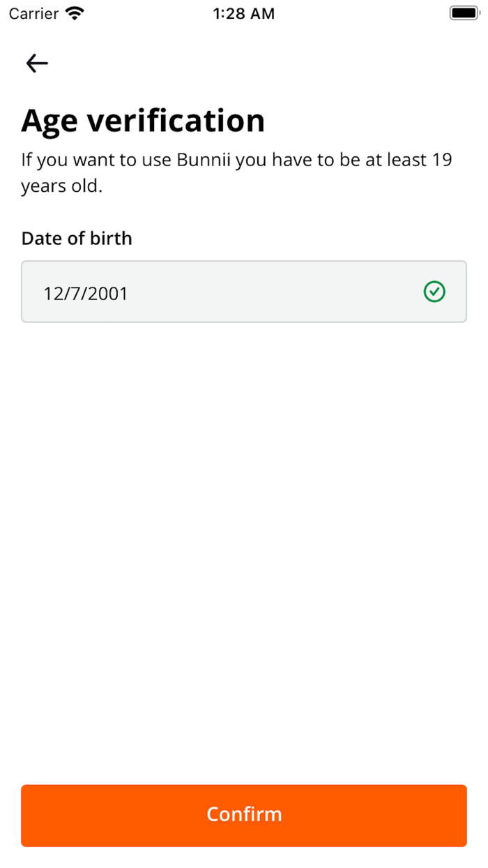Tap the "Age verification" heading
This screenshot has height=868, width=488.
point(143,121)
